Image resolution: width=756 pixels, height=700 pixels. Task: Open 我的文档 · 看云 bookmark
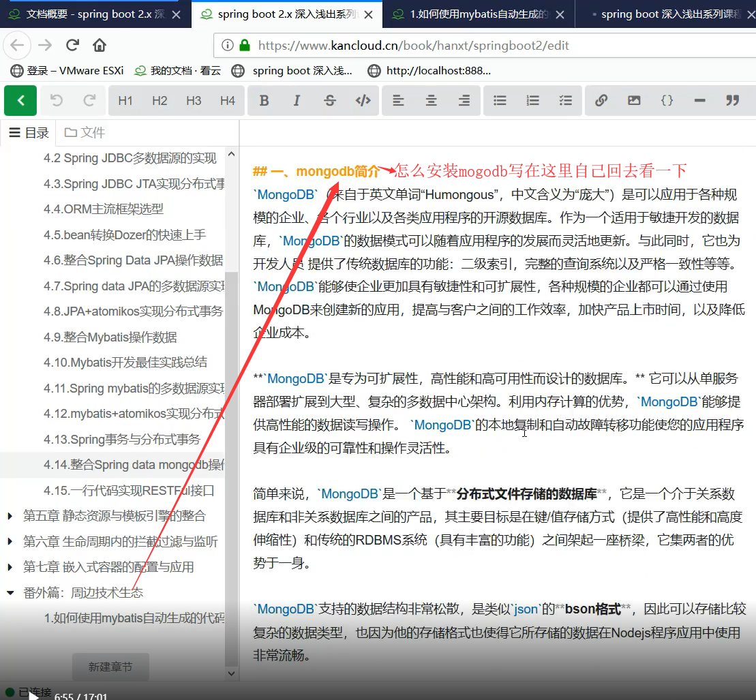click(177, 71)
